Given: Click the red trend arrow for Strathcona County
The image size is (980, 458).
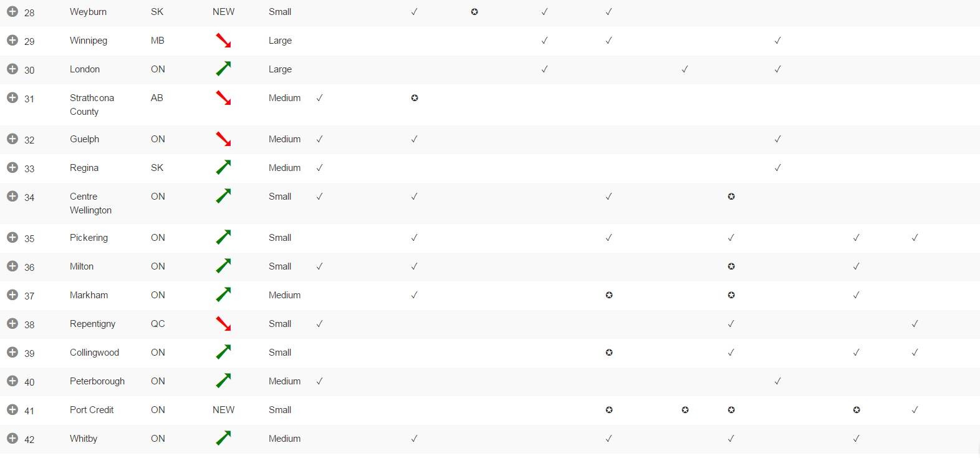Looking at the screenshot, I should click(223, 98).
